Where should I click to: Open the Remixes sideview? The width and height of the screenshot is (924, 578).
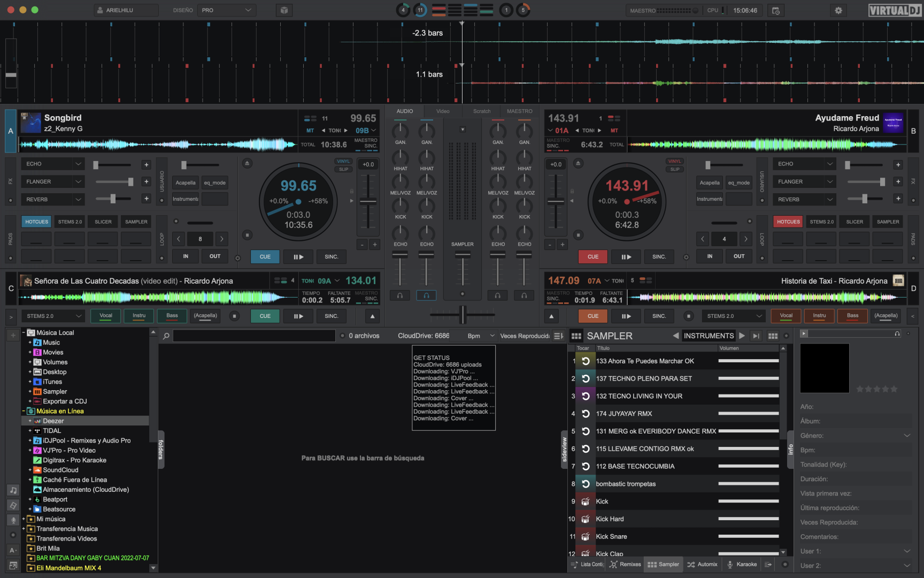point(625,565)
